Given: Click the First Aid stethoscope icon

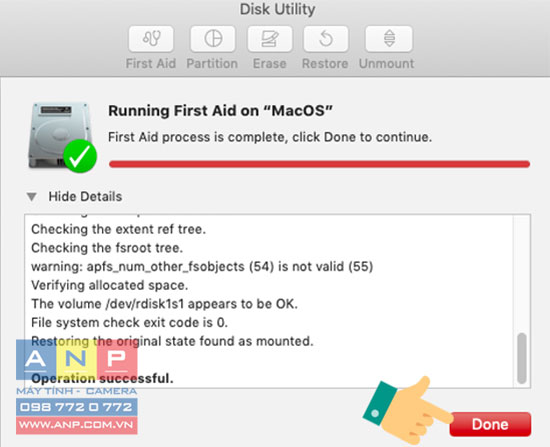Looking at the screenshot, I should click(x=151, y=39).
